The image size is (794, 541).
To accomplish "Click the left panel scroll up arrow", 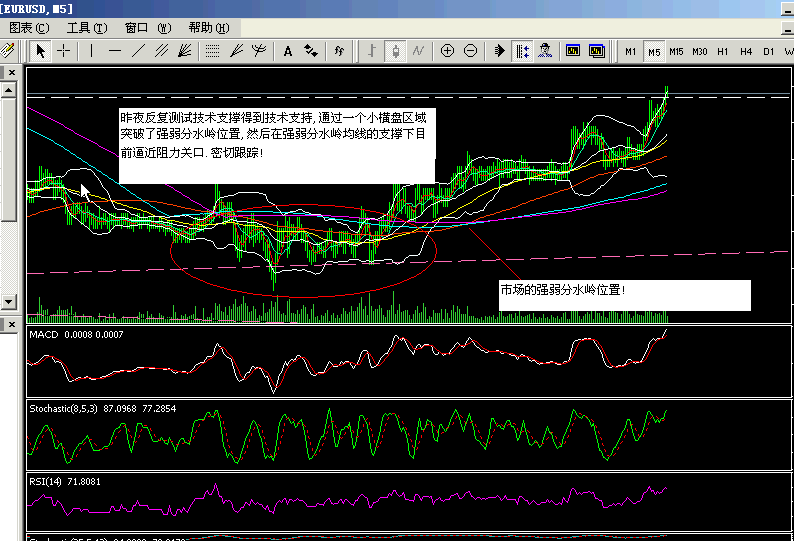I will click(x=9, y=90).
